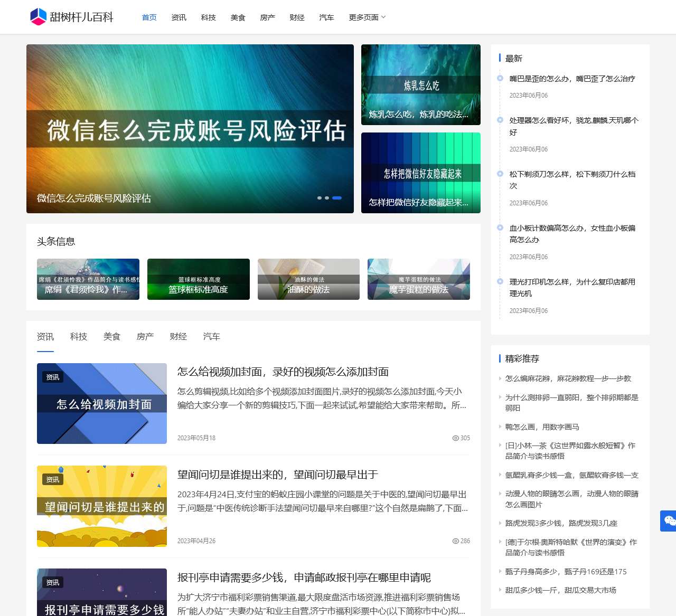
Task: Open the 望闻问切是谁提出来的 article link
Action: point(278,475)
